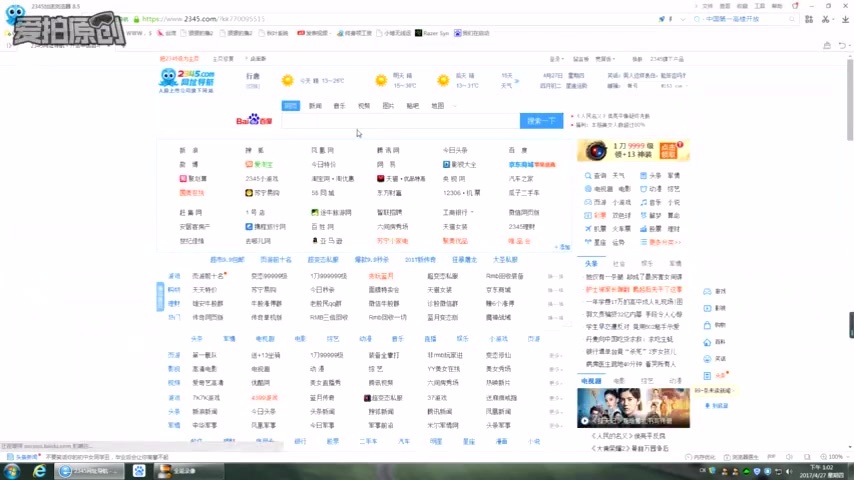Screen dimensions: 854x480
Task: Select the 新闻 search tab
Action: click(315, 106)
